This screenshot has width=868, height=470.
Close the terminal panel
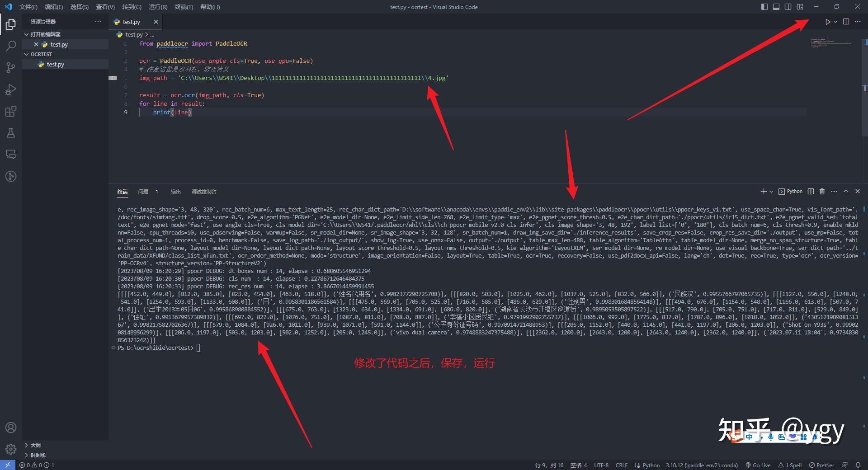[858, 192]
